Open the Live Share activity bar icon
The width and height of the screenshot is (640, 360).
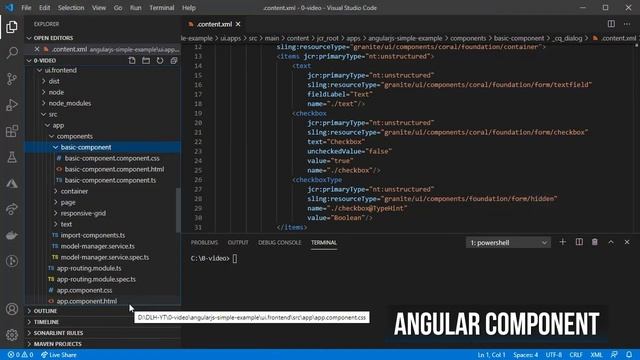tap(12, 209)
